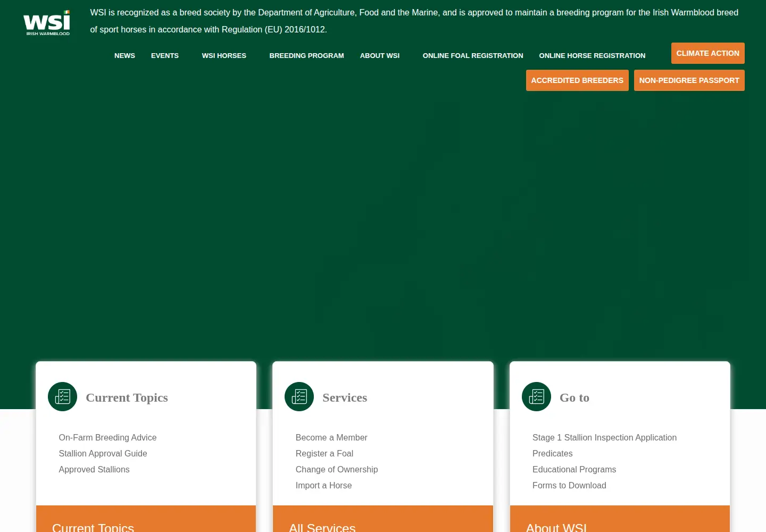Click the Climate Action button

click(x=708, y=53)
